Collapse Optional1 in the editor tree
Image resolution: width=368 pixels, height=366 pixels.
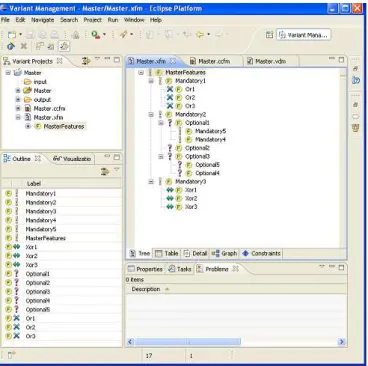161,123
